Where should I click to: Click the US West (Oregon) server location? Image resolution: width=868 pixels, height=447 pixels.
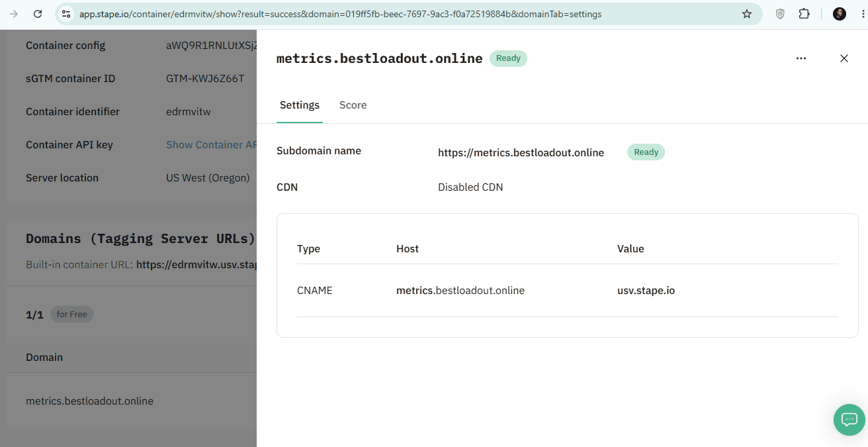point(208,178)
